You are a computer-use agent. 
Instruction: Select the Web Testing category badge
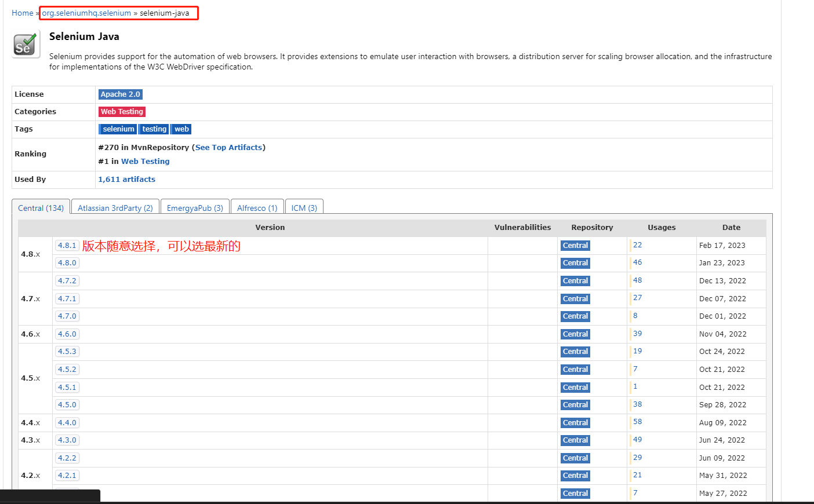(x=122, y=111)
